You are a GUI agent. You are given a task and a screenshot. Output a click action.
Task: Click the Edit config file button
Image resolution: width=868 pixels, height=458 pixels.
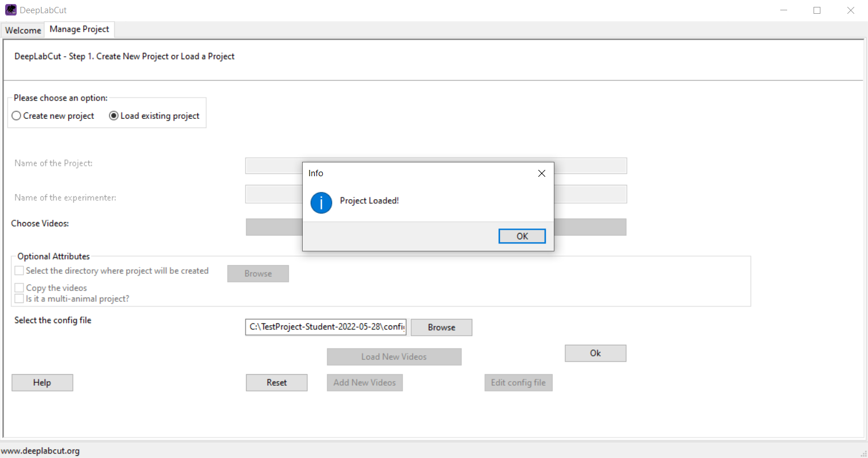[518, 382]
